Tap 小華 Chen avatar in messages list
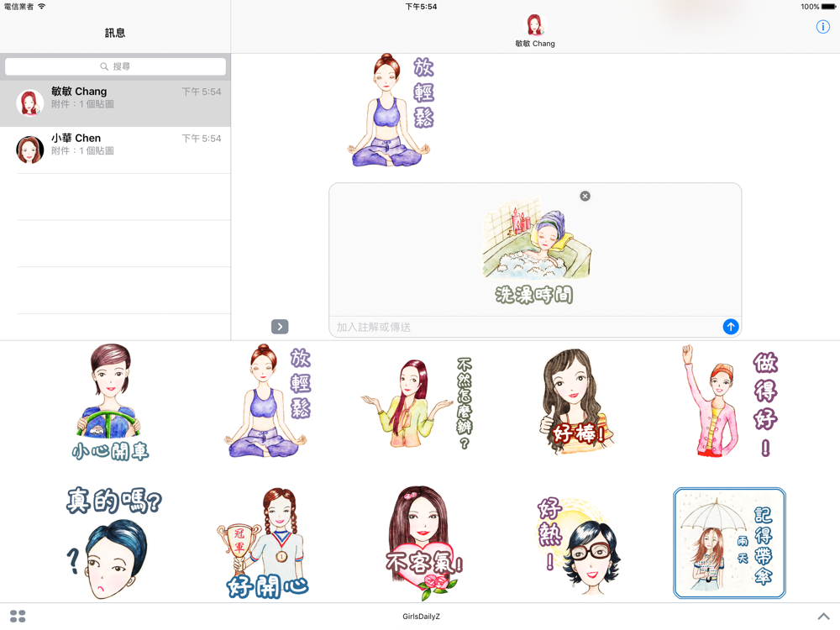Viewport: 840px width, 630px height. tap(29, 150)
